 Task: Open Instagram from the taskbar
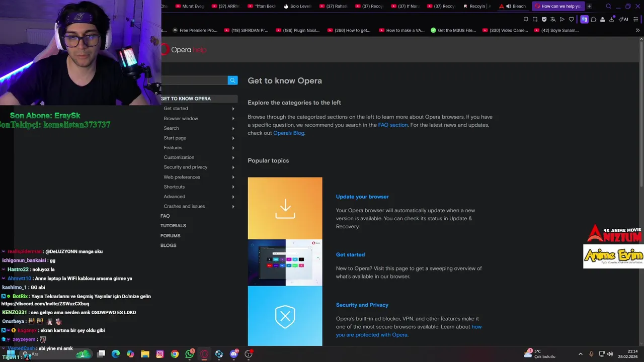point(160,354)
